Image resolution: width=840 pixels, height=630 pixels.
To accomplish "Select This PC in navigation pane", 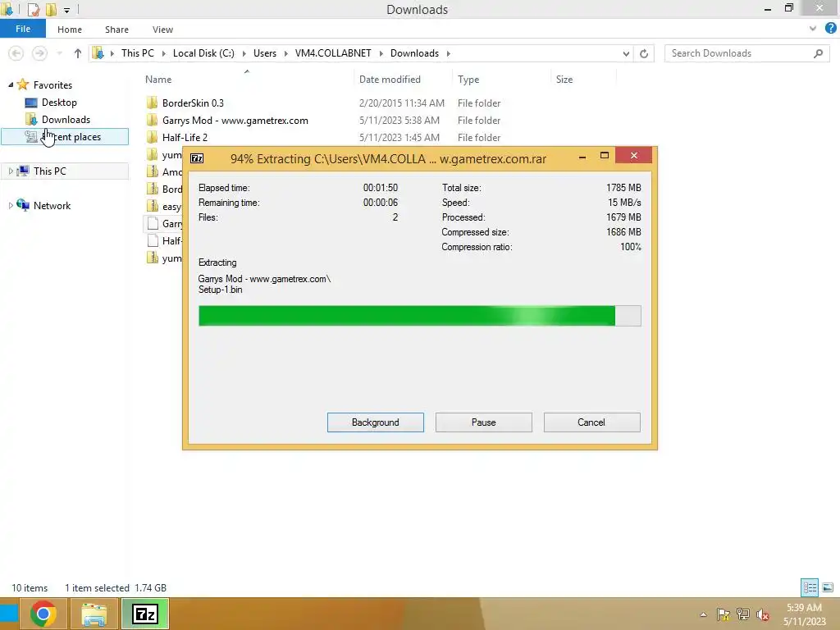I will (x=50, y=171).
